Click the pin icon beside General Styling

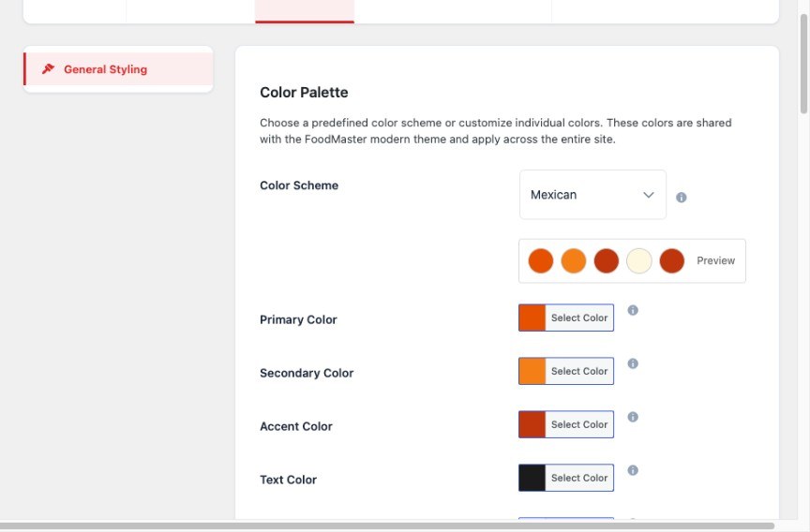(48, 68)
